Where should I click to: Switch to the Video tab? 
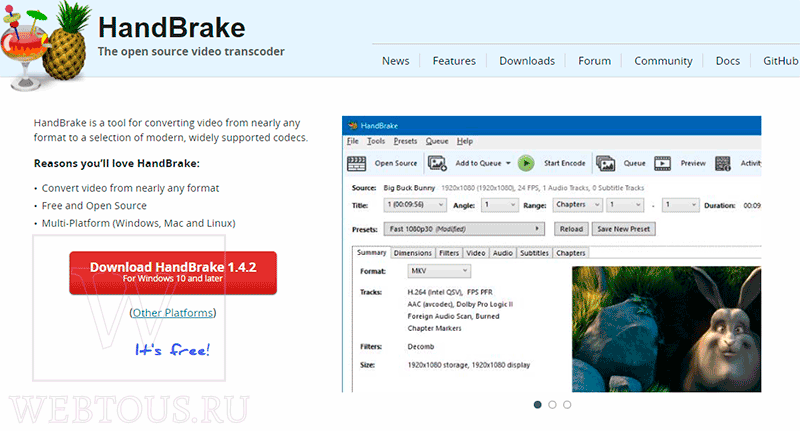[476, 253]
